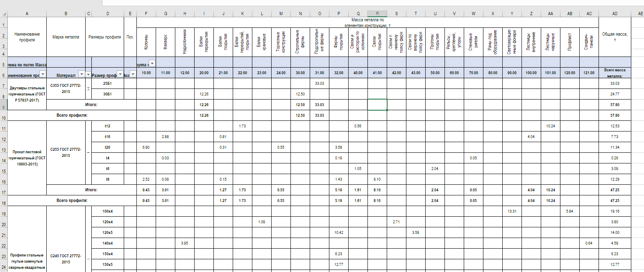This screenshot has width=644, height=272.
Task: Select the cell containing 13.31
Action: tap(512, 211)
